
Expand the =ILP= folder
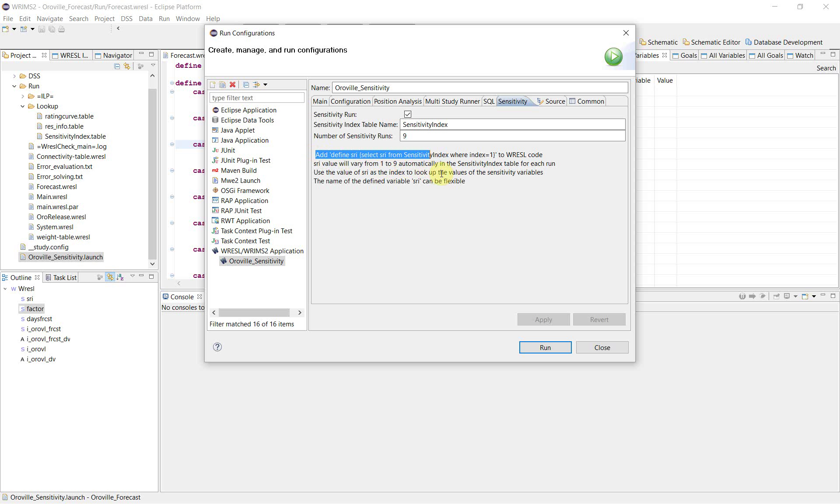[23, 96]
